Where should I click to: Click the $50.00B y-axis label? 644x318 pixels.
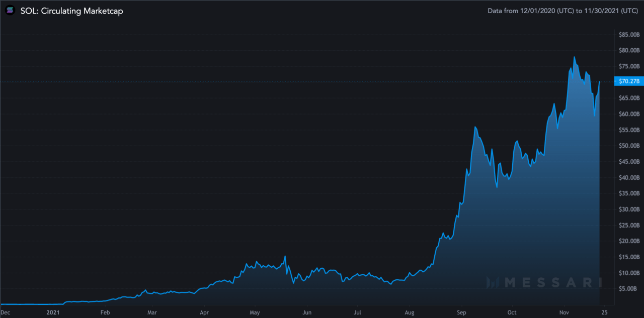tap(629, 146)
